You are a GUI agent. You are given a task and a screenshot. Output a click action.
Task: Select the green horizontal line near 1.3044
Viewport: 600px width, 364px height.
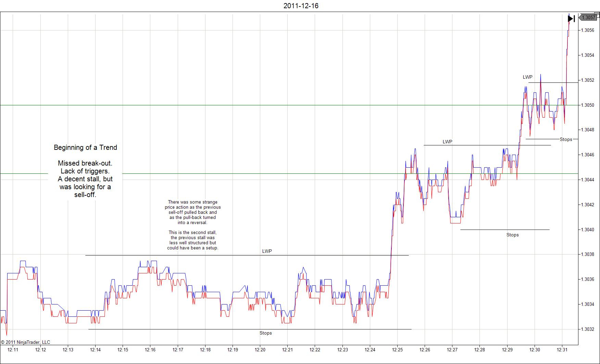point(289,173)
